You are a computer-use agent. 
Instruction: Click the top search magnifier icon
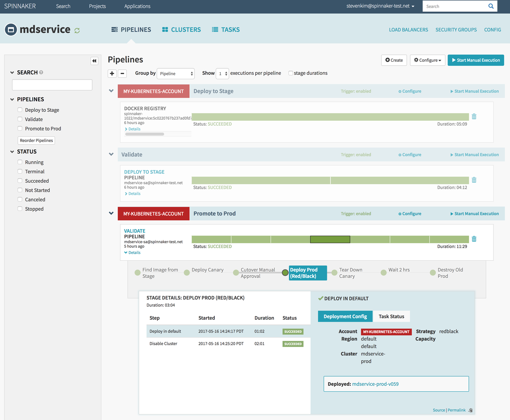pos(491,6)
